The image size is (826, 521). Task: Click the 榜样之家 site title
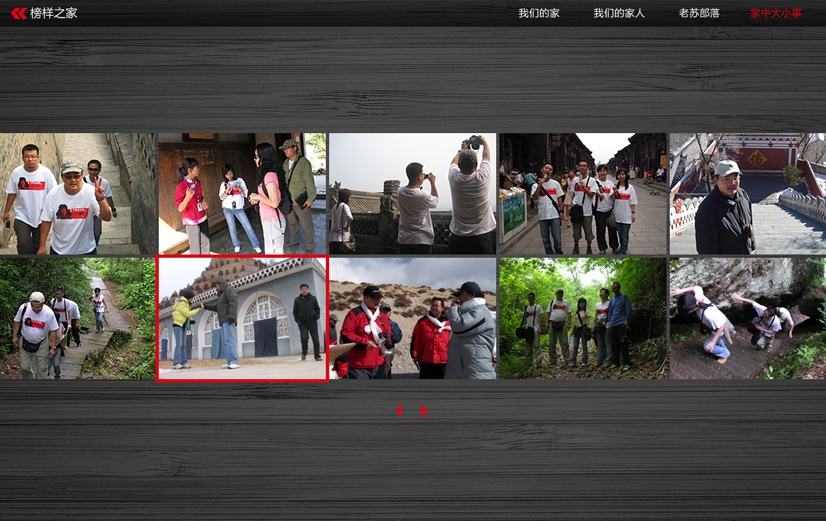coord(54,13)
